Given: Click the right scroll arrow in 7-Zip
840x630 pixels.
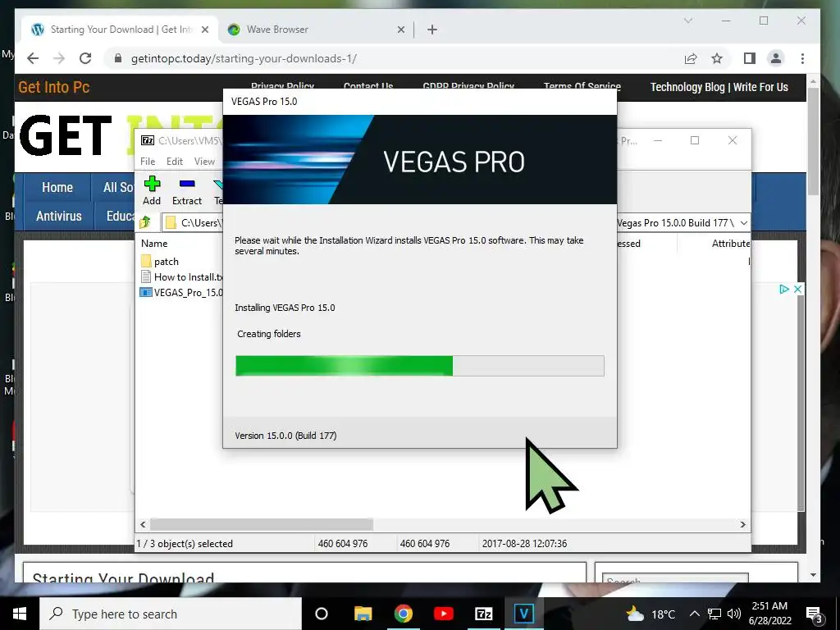Looking at the screenshot, I should click(743, 524).
